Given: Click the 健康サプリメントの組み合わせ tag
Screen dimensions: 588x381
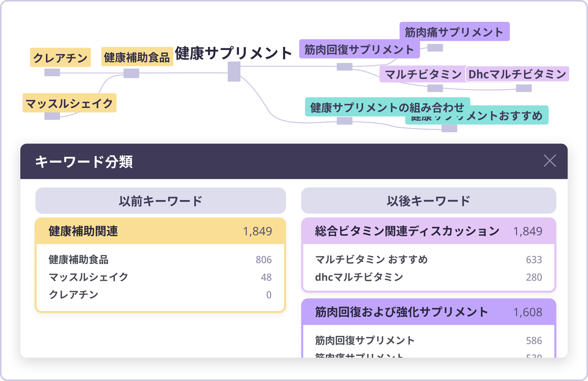Looking at the screenshot, I should click(x=387, y=107).
